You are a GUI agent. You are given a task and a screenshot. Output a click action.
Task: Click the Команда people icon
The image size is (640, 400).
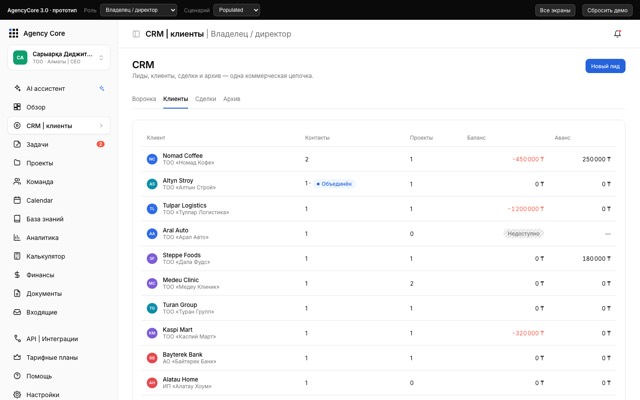pyautogui.click(x=17, y=182)
